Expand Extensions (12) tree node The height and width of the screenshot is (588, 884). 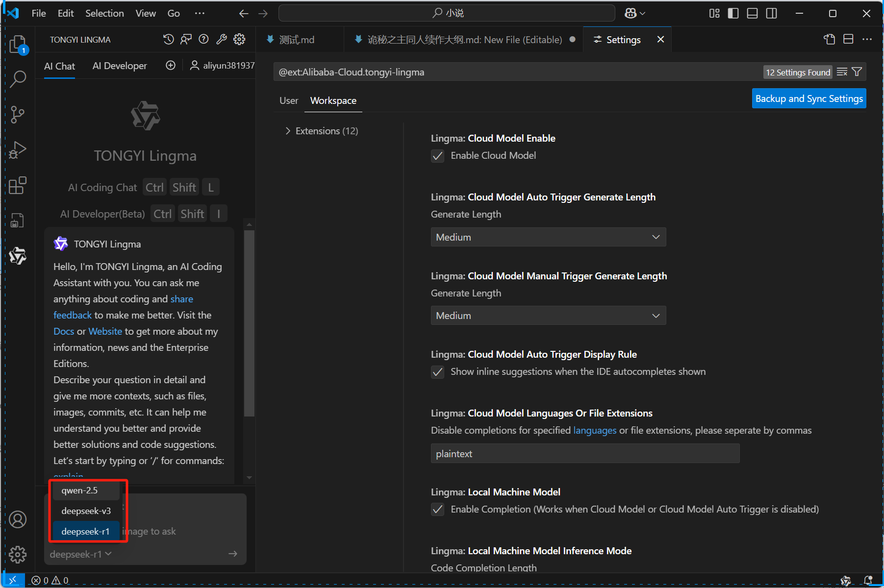(322, 131)
